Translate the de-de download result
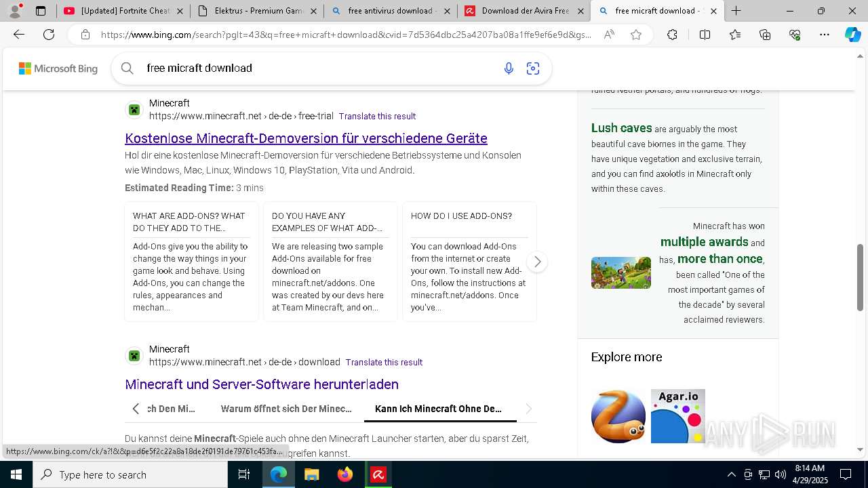Viewport: 868px width, 488px height. 384,363
